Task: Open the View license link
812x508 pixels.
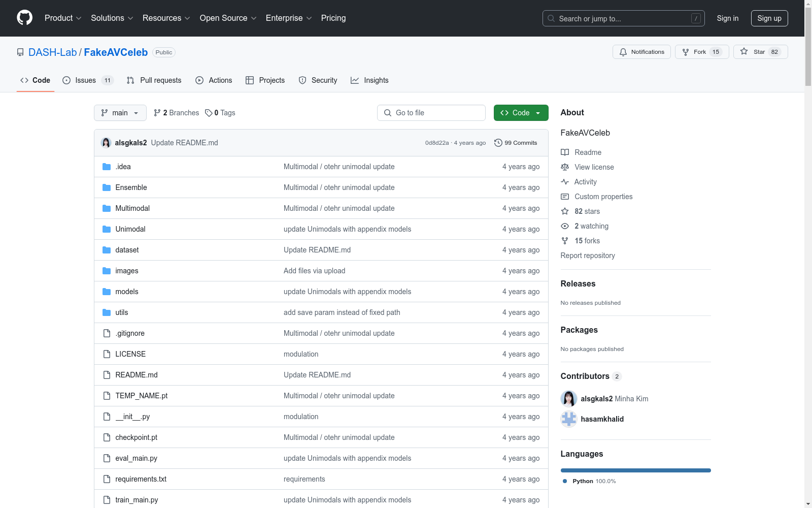Action: (594, 167)
